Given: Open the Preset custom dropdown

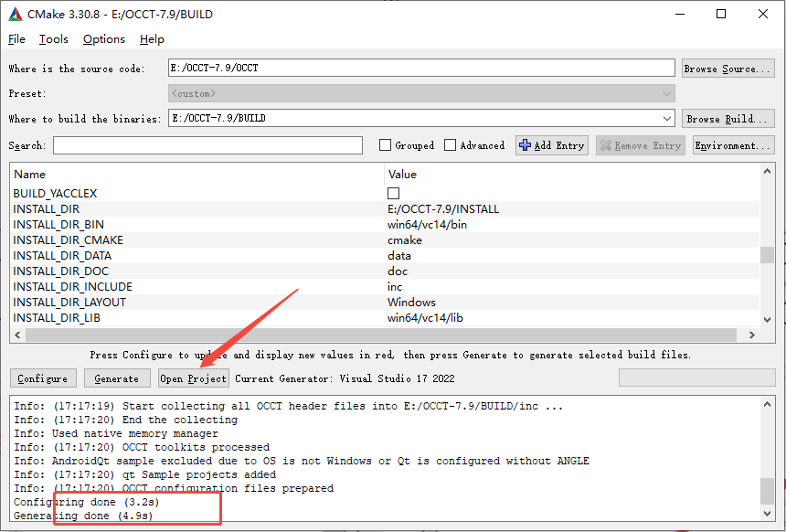Looking at the screenshot, I should tap(421, 93).
